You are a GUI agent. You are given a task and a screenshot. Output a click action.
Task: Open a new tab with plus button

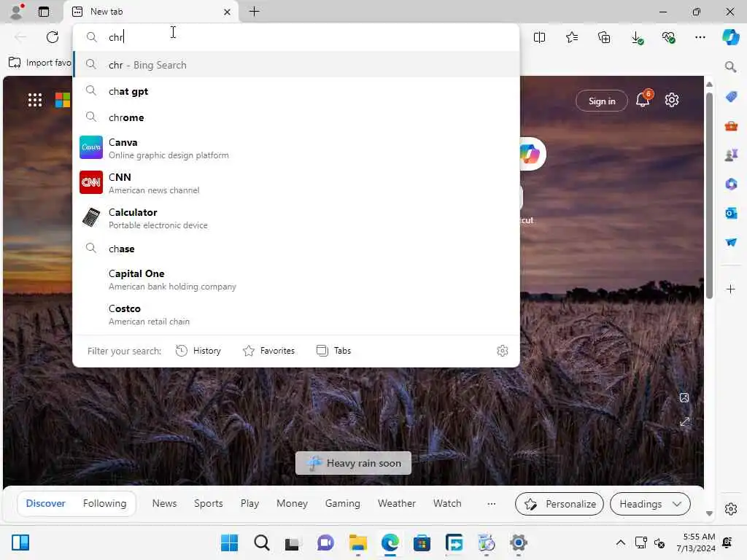(255, 11)
